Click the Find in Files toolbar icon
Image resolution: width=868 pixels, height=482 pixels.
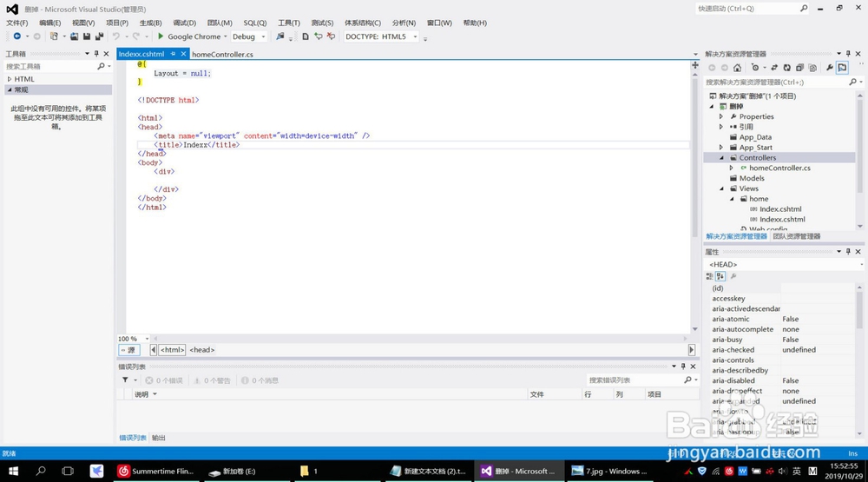coord(280,36)
